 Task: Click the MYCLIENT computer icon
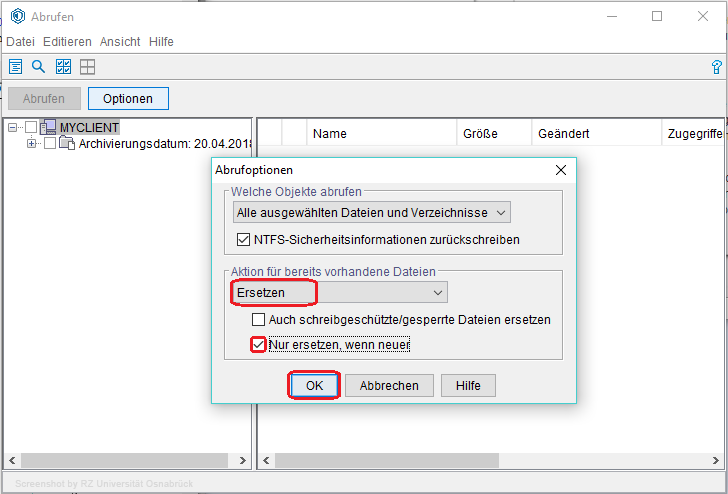tap(48, 127)
